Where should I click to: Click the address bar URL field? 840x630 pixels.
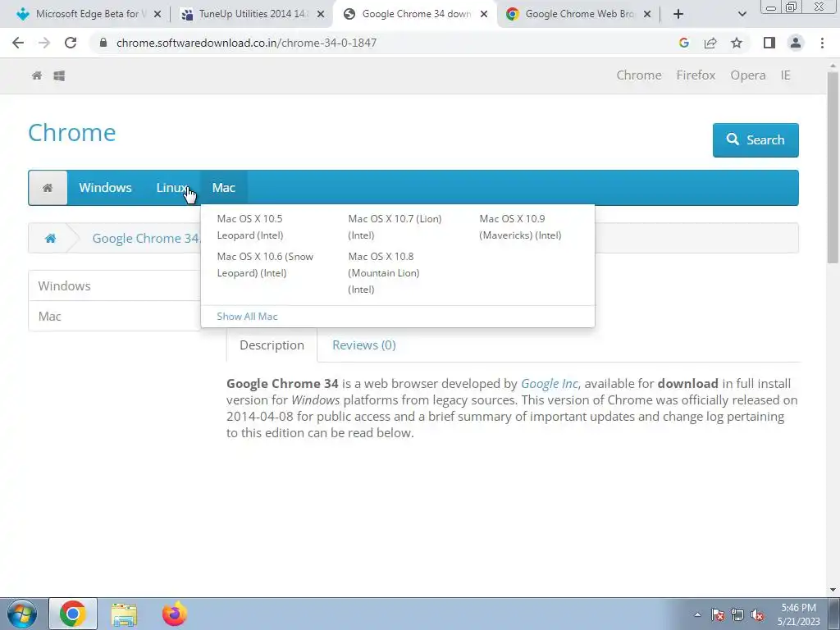[x=386, y=43]
